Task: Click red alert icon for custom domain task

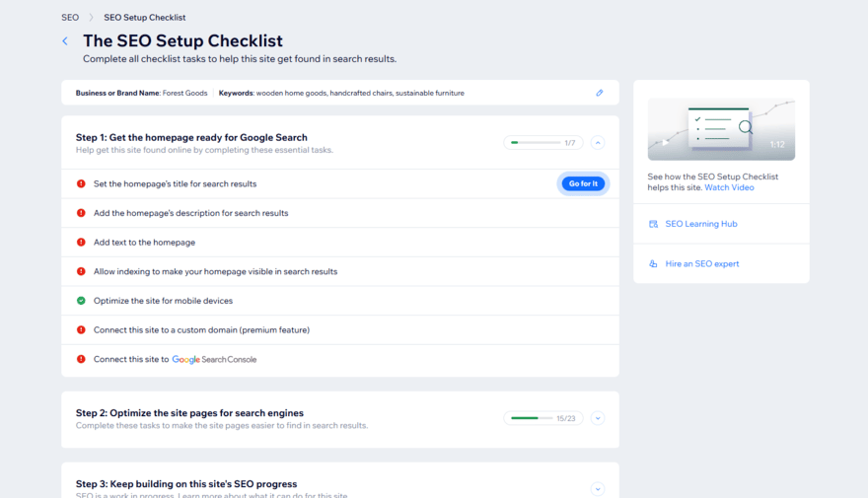Action: [x=81, y=329]
